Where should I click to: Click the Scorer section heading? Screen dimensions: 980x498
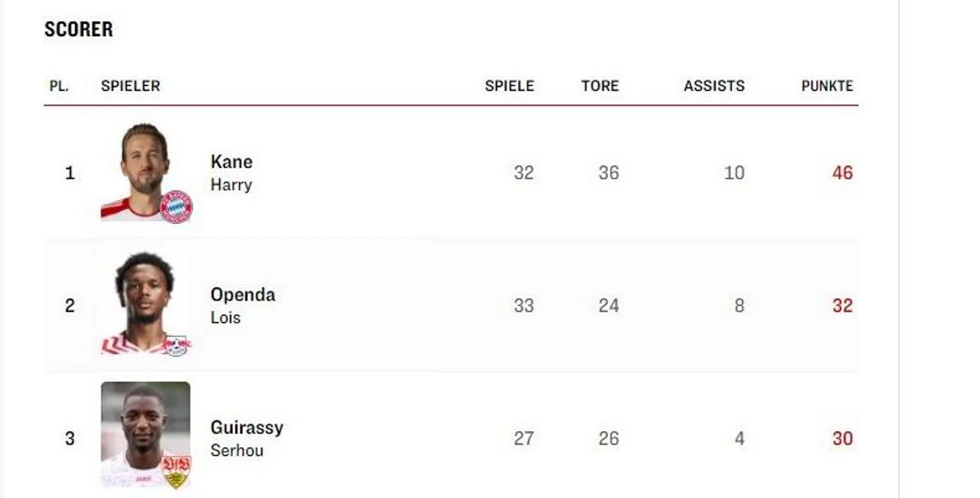pos(79,30)
